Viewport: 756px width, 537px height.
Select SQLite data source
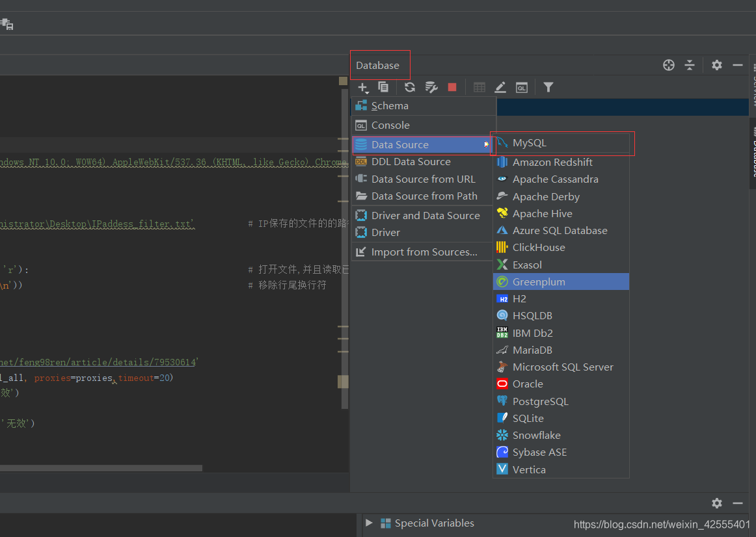(x=561, y=419)
